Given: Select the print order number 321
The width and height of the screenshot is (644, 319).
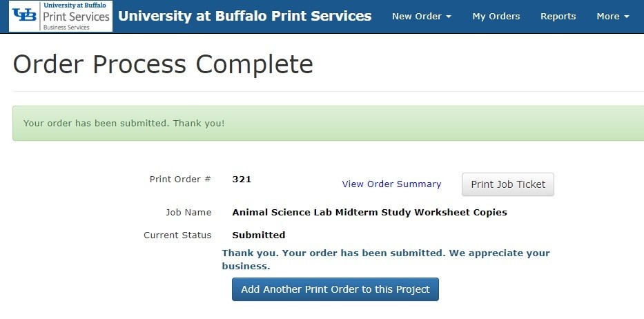Looking at the screenshot, I should (242, 180).
